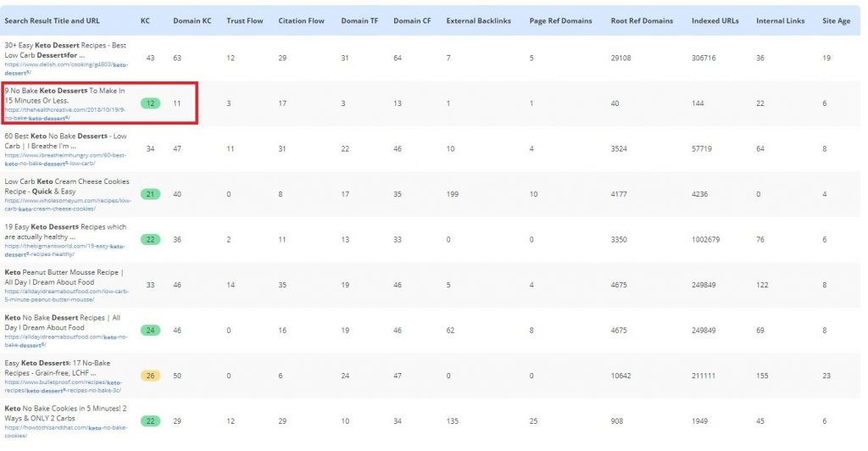Select the KC value 43 in delish row
The image size is (868, 451).
pos(150,58)
